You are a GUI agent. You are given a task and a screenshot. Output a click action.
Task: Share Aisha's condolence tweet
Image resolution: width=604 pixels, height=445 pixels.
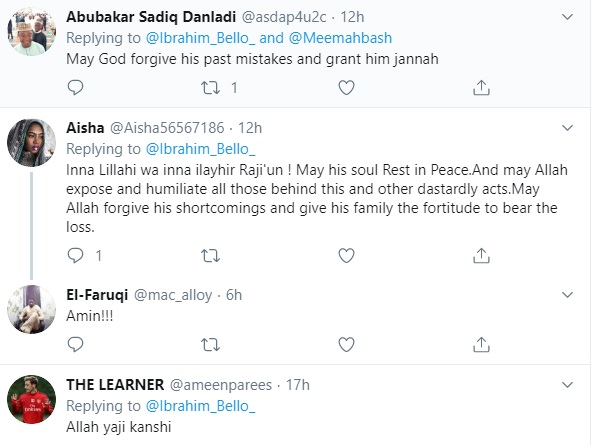click(x=483, y=257)
